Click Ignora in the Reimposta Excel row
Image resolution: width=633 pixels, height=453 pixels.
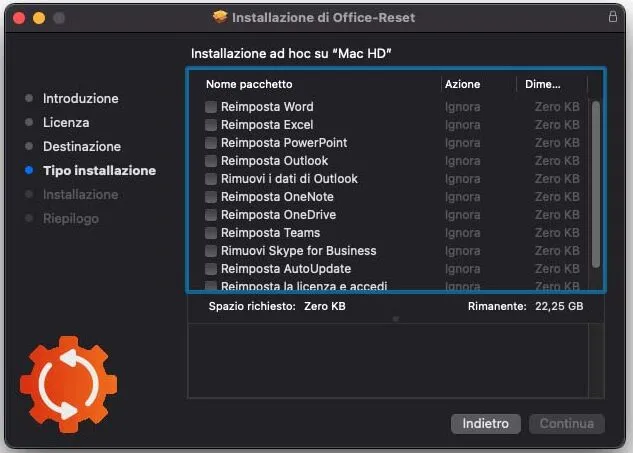click(463, 125)
